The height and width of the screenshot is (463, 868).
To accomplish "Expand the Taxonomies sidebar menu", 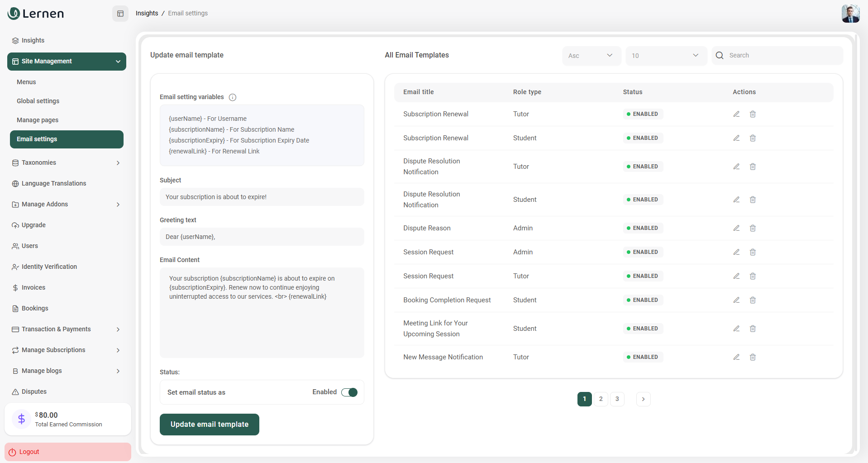I will click(x=67, y=163).
